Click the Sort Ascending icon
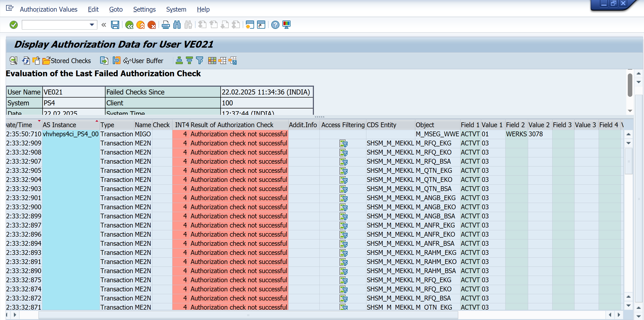The image size is (644, 320). pyautogui.click(x=179, y=61)
